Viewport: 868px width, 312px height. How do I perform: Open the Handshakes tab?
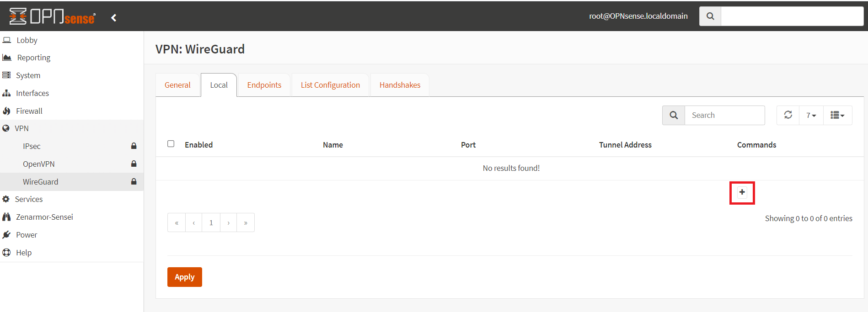coord(400,85)
